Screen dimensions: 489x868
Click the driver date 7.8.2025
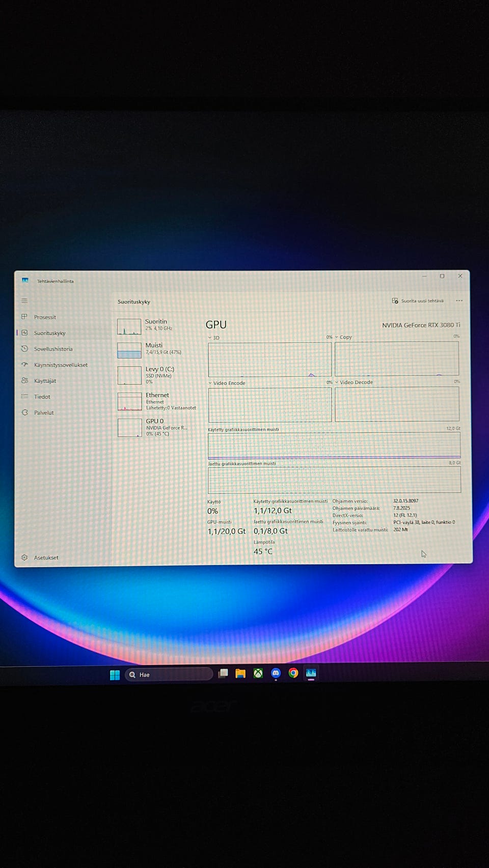point(401,508)
